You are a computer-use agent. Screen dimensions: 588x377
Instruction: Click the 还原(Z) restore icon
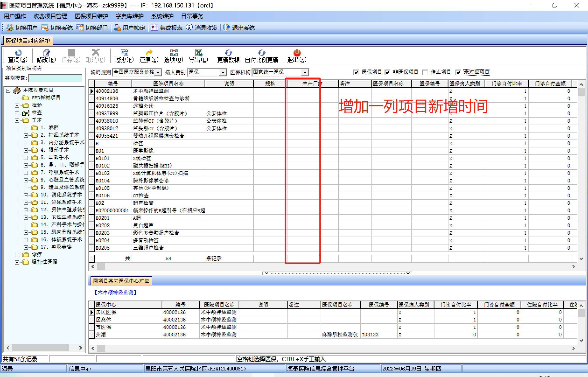pyautogui.click(x=149, y=53)
